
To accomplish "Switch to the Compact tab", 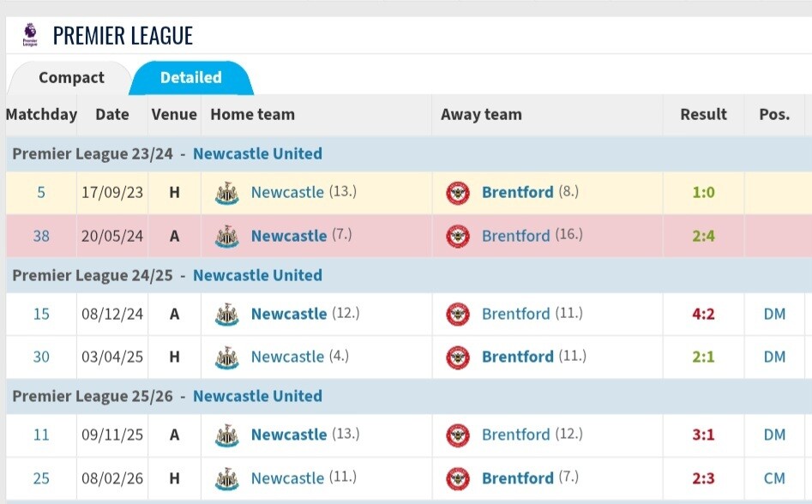I will click(x=71, y=78).
